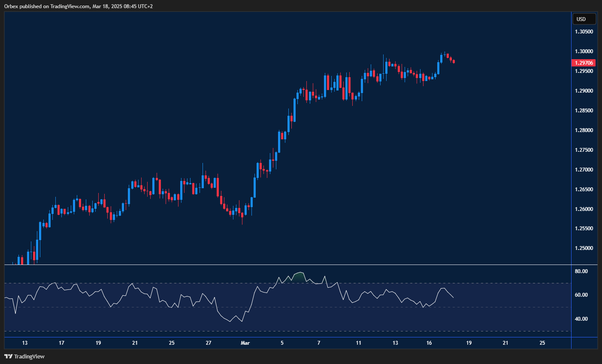Image resolution: width=602 pixels, height=364 pixels.
Task: Select the latest red candle at chart end
Action: [454, 62]
